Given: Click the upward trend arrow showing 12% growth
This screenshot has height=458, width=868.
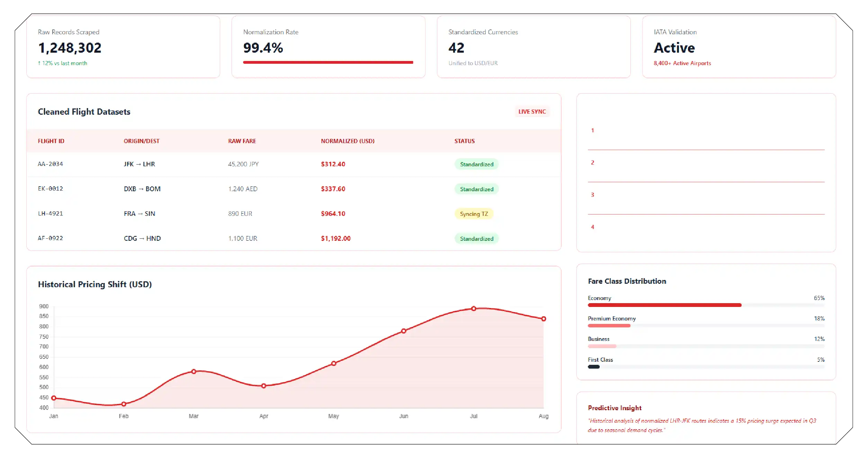Looking at the screenshot, I should pos(39,63).
